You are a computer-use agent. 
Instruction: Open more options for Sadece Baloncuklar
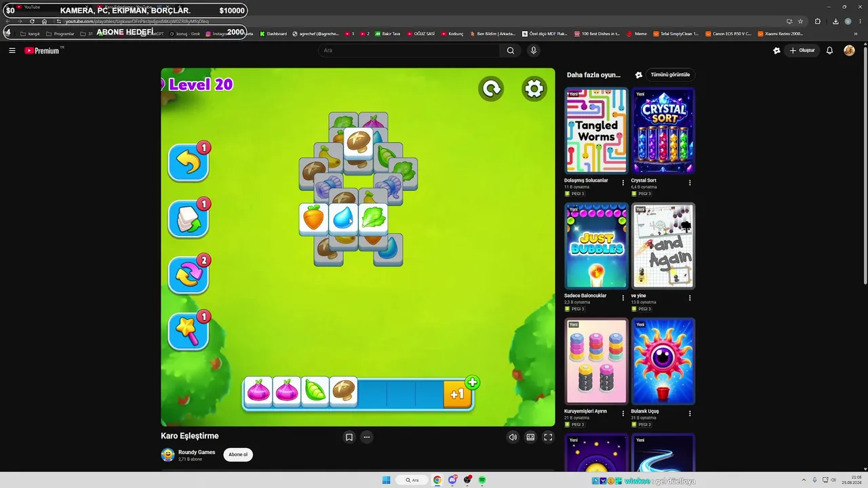[x=623, y=298]
